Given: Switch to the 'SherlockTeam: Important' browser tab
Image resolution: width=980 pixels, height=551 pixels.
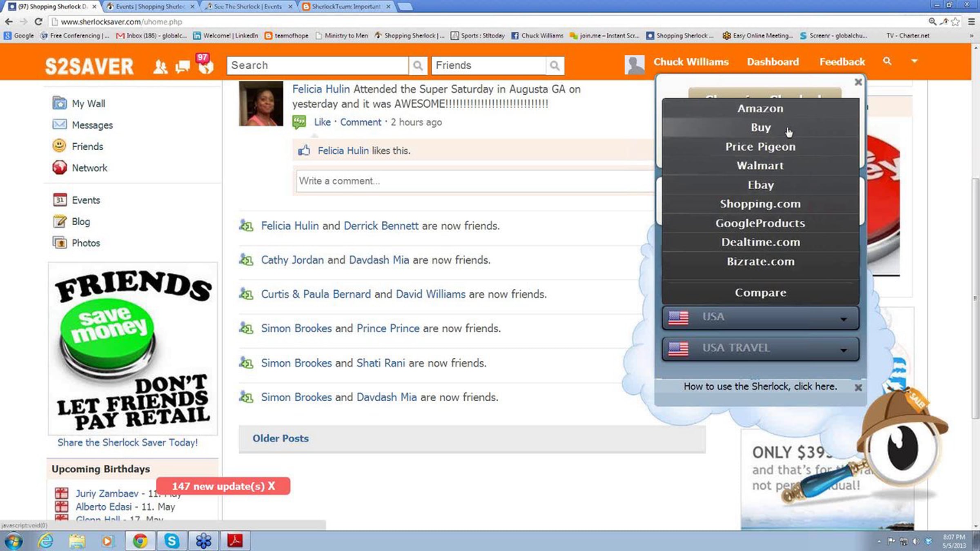Looking at the screenshot, I should (347, 7).
